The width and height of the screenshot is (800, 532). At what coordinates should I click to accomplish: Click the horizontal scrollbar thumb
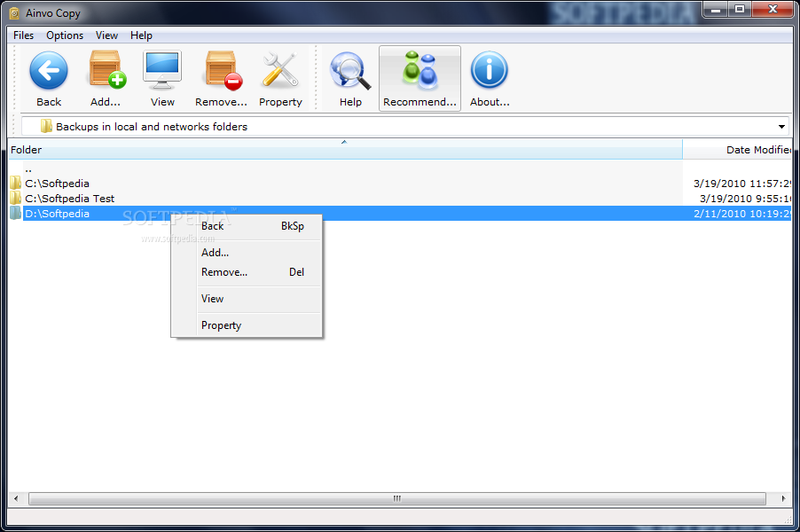click(397, 498)
